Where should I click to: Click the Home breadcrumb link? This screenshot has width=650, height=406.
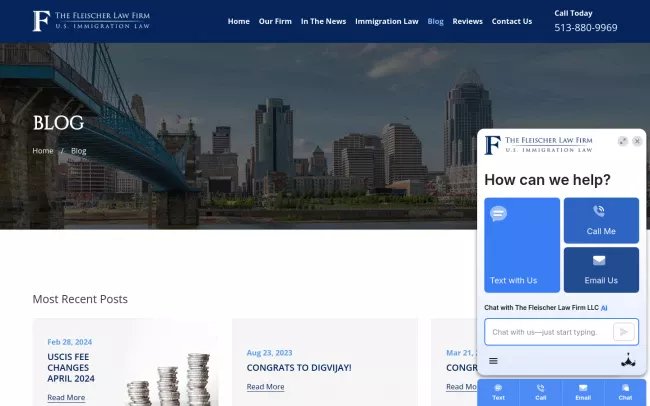43,151
